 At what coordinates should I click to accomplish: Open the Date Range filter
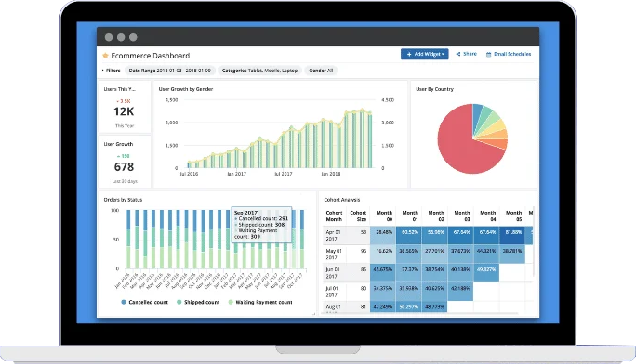pos(169,71)
